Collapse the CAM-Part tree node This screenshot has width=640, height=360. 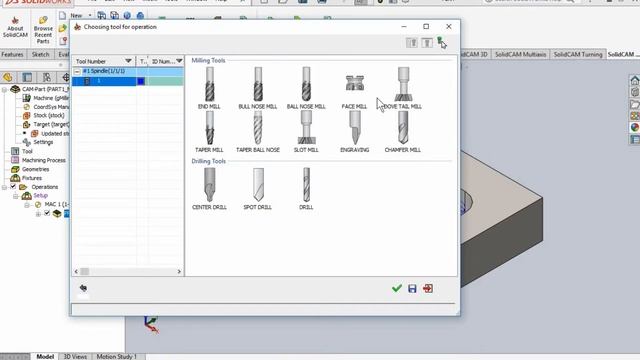coord(4,89)
